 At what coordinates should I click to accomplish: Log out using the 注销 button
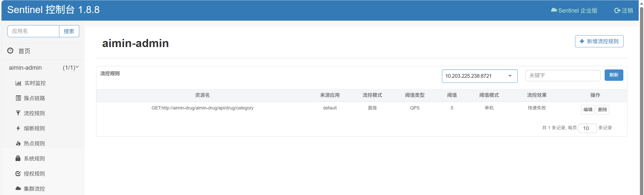pyautogui.click(x=624, y=11)
